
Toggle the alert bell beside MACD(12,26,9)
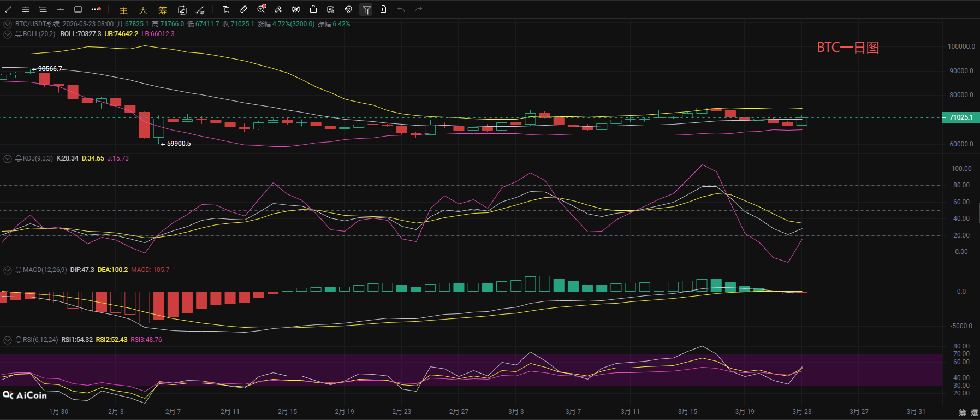pyautogui.click(x=19, y=270)
